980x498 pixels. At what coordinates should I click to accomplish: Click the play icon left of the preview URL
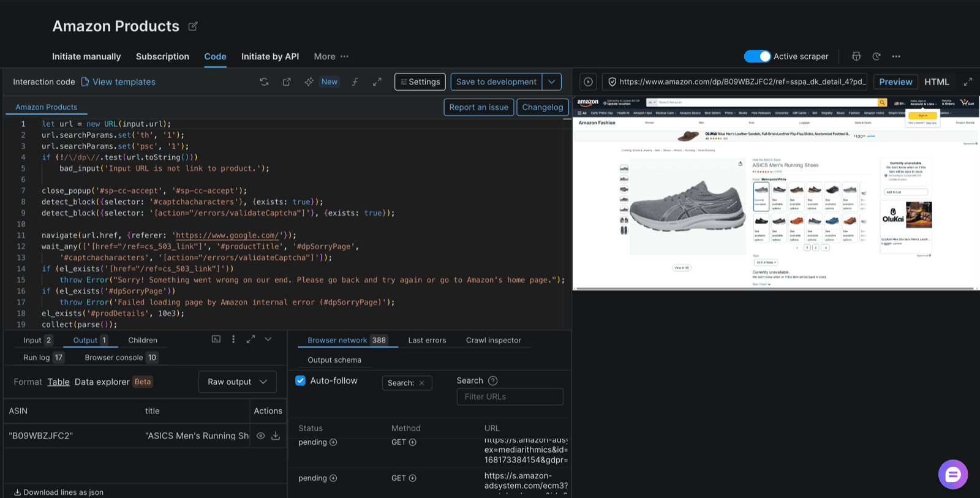pyautogui.click(x=588, y=81)
